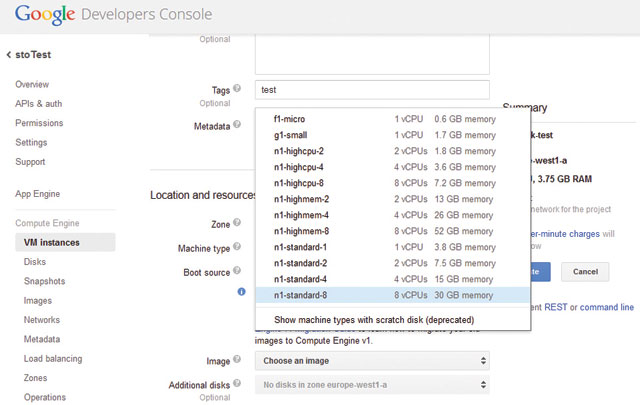Click the stoTest project name
This screenshot has height=405, width=640.
point(33,55)
